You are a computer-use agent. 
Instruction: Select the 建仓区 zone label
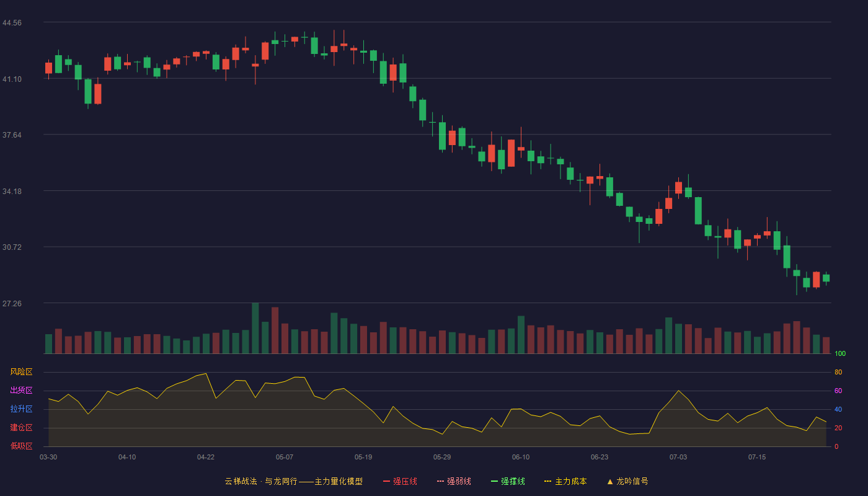pos(21,428)
